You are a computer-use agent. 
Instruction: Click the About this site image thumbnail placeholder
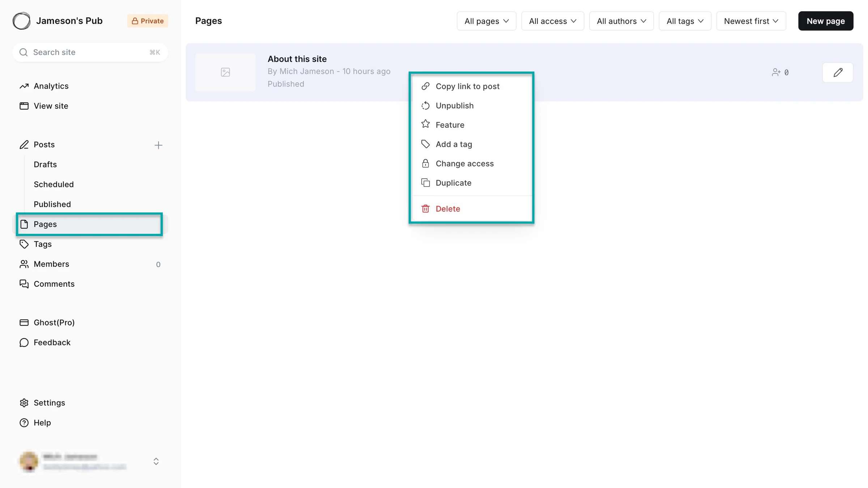point(225,72)
